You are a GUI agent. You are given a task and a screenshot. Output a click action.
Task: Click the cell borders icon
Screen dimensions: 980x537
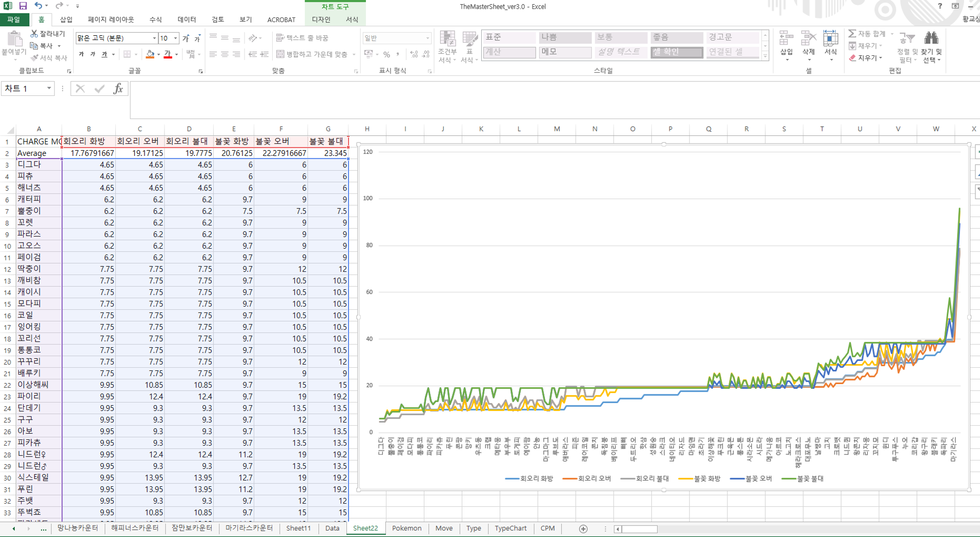click(127, 54)
